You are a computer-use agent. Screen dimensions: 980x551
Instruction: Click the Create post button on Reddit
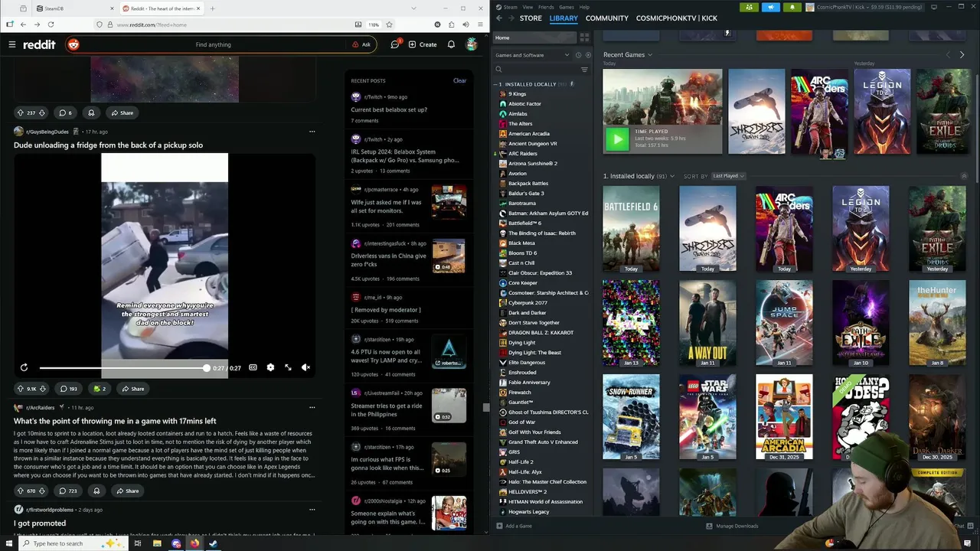(x=423, y=44)
